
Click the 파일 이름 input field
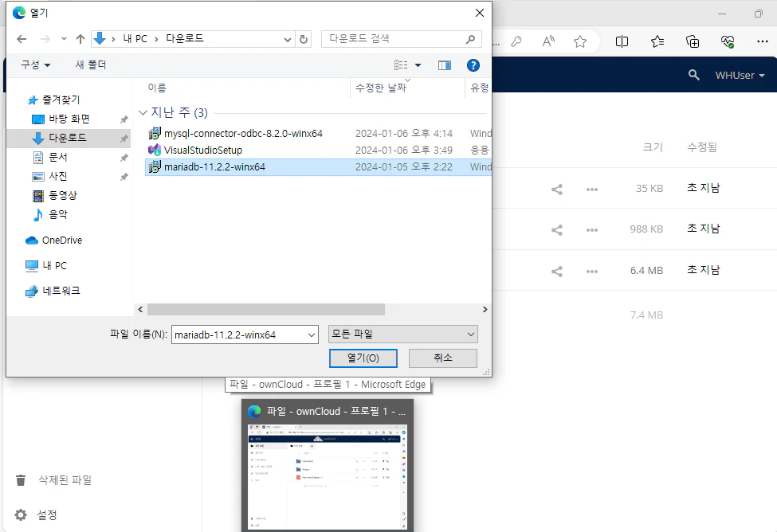(239, 334)
